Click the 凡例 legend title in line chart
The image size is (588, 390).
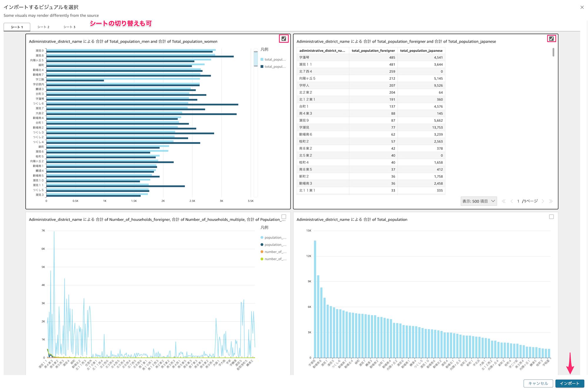tap(264, 227)
